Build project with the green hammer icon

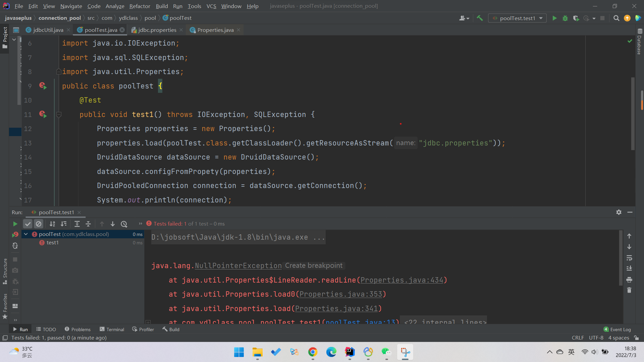point(480,18)
